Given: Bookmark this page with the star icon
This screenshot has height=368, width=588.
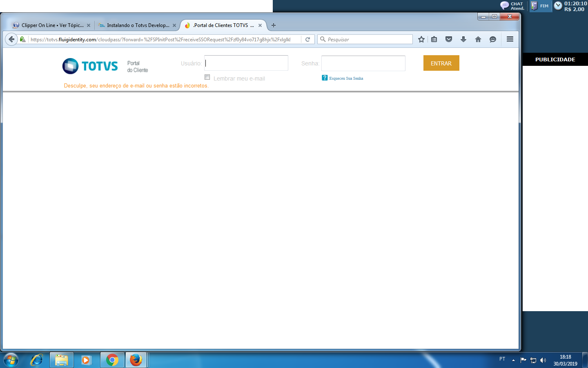Looking at the screenshot, I should coord(421,39).
